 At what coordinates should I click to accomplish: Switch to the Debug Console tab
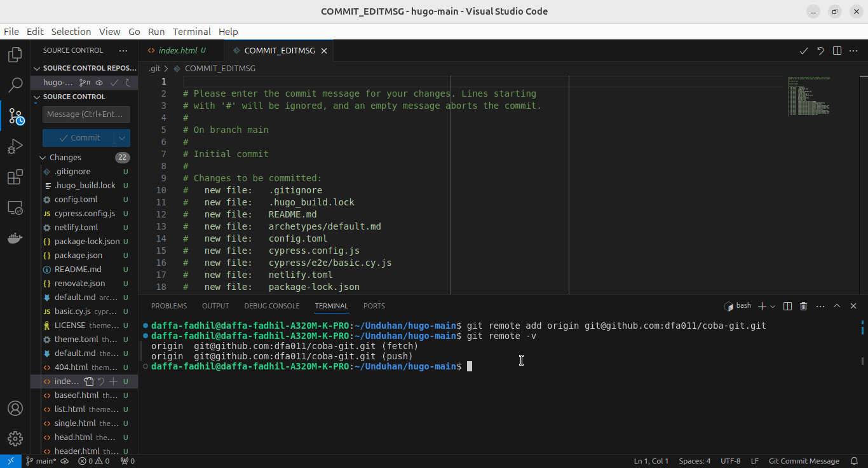point(272,306)
